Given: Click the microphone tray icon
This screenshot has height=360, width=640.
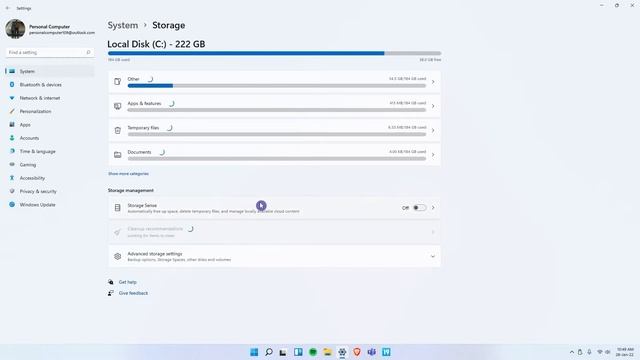Looking at the screenshot, I should [589, 352].
